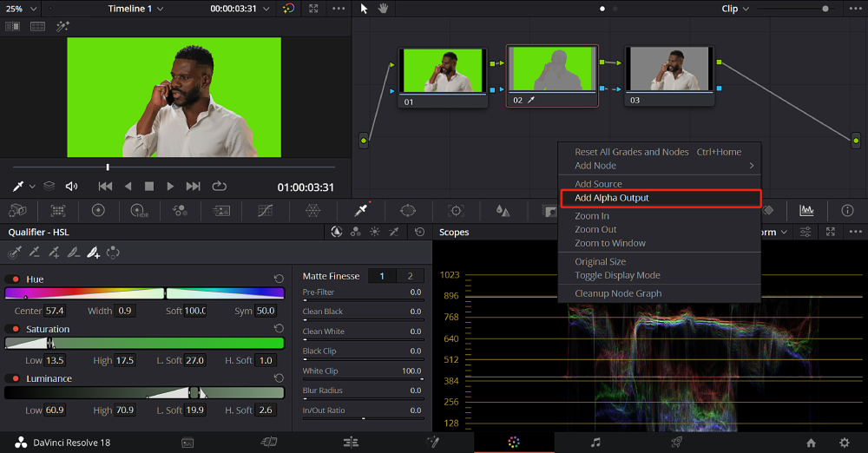
Task: Open the Color Wheels palette
Action: coord(98,210)
